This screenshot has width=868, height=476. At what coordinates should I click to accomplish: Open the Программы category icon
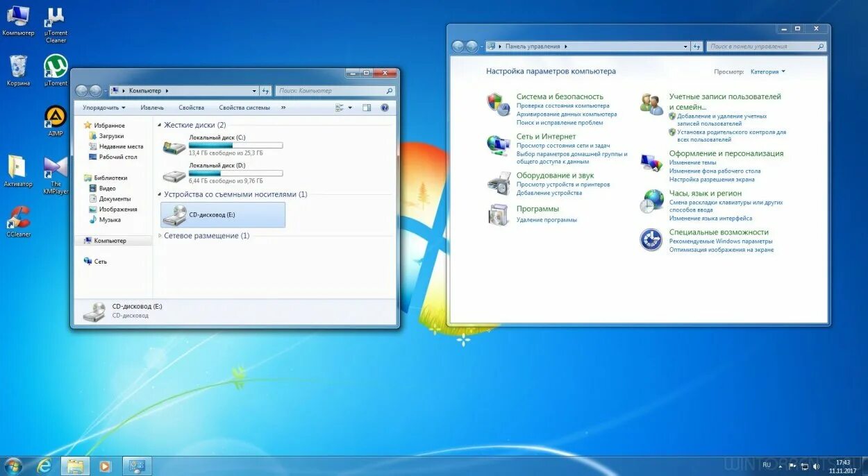pyautogui.click(x=499, y=215)
